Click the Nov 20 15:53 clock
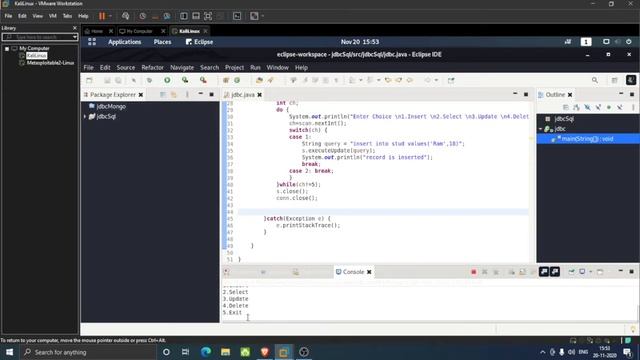 [360, 42]
